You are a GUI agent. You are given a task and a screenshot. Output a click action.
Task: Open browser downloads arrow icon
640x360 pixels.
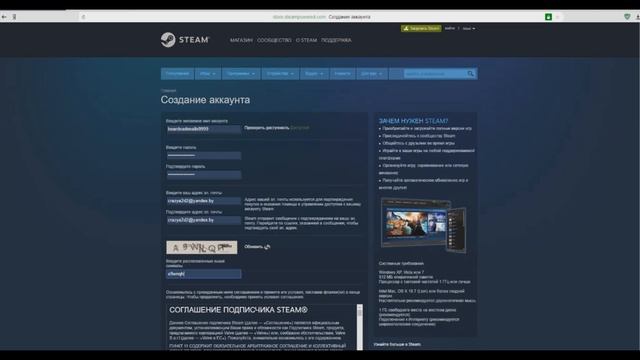tap(637, 17)
